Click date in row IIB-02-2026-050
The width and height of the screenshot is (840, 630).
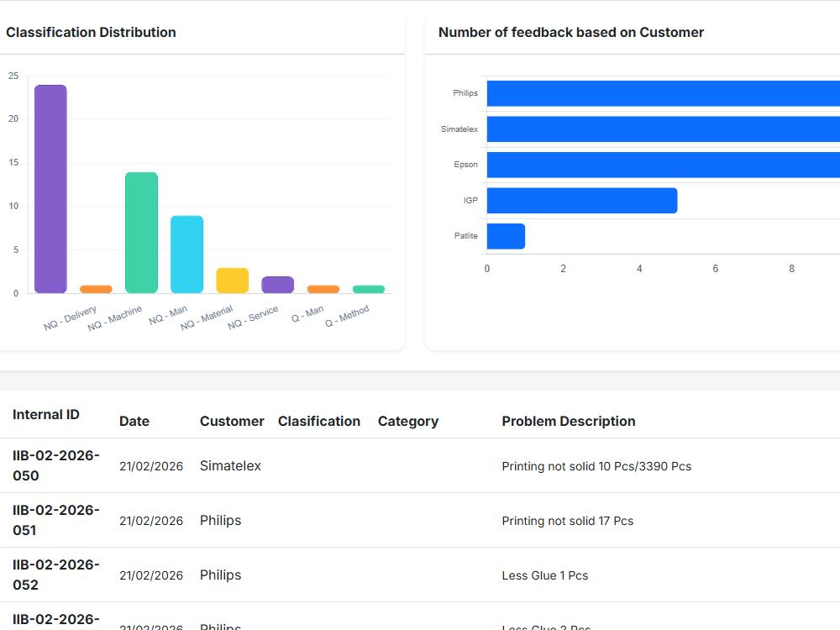click(x=151, y=466)
